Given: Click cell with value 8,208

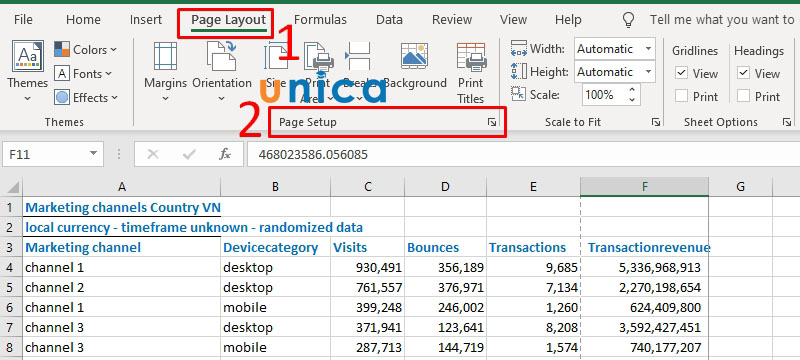Looking at the screenshot, I should 533,327.
